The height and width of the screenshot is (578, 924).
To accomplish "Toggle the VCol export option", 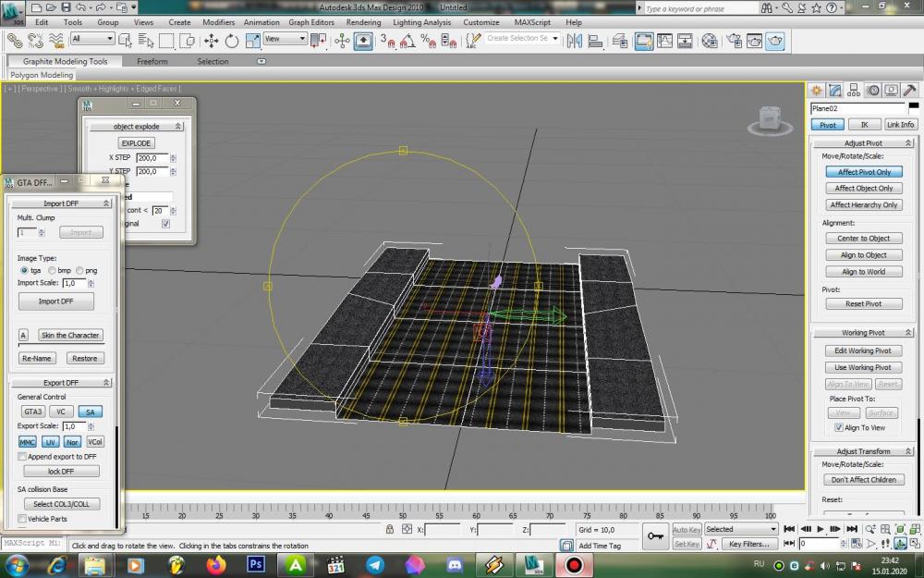I will tap(95, 442).
